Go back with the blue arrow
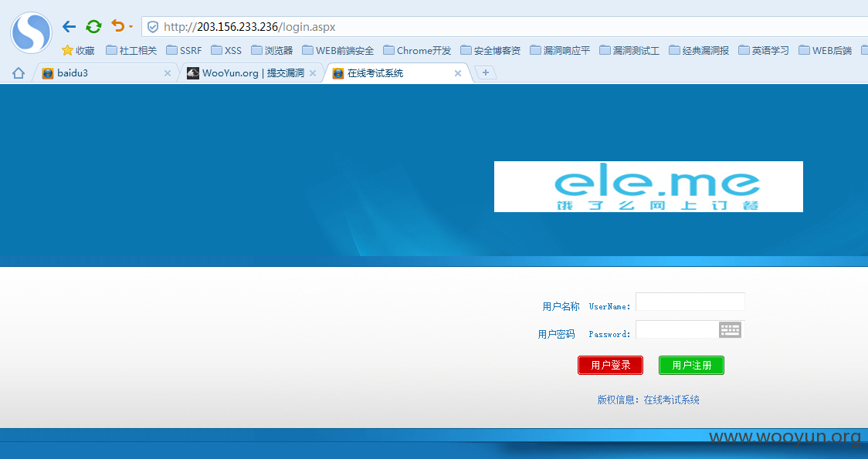 pos(69,26)
